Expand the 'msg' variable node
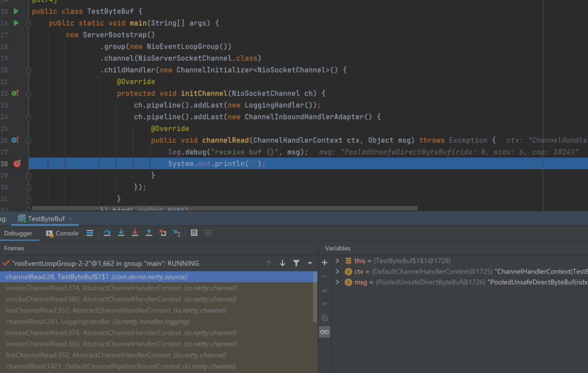Image resolution: width=588 pixels, height=373 pixels. (x=337, y=282)
